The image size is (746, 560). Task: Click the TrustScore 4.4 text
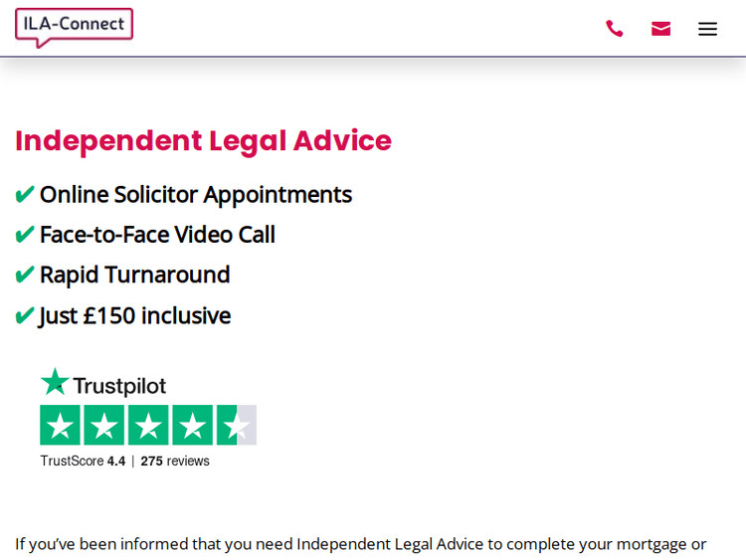tap(83, 462)
